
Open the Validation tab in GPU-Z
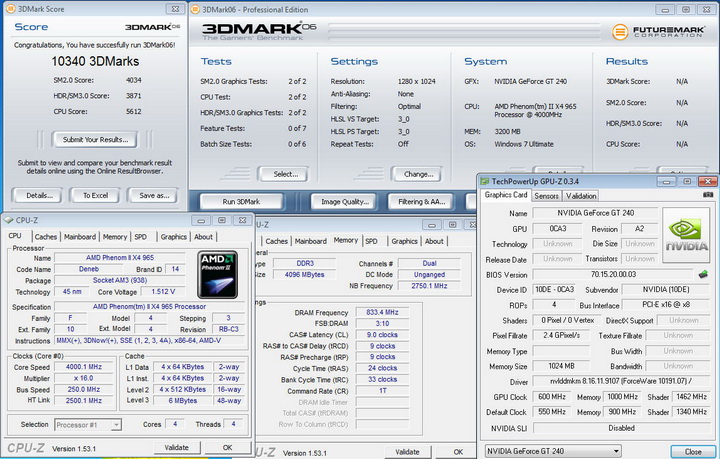(581, 196)
